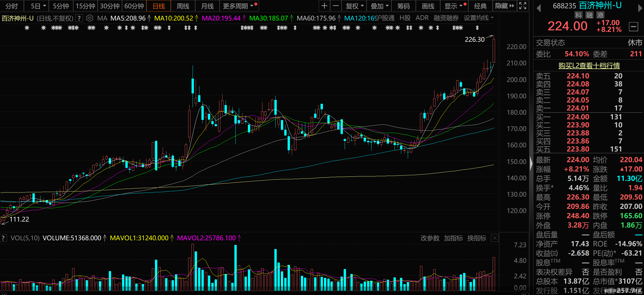Click the MAVOL2:25786.100 label
Viewport: 644px width, 295px height.
206,238
